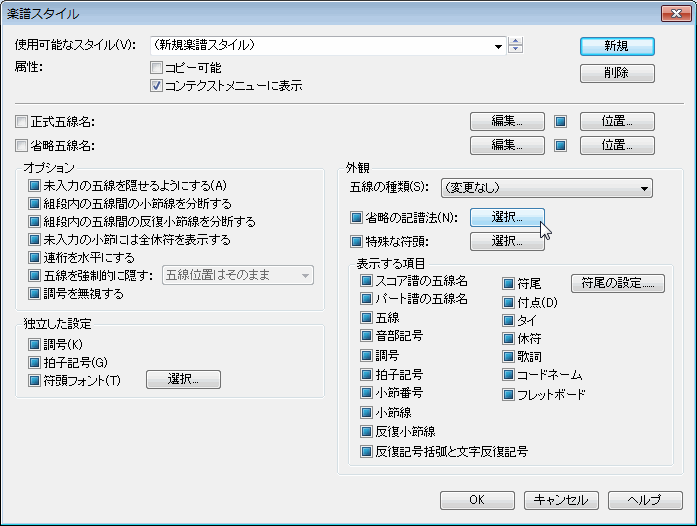Open the 五線位置はそのまま dropdown
Viewport: 697px width, 526px height.
click(x=238, y=275)
